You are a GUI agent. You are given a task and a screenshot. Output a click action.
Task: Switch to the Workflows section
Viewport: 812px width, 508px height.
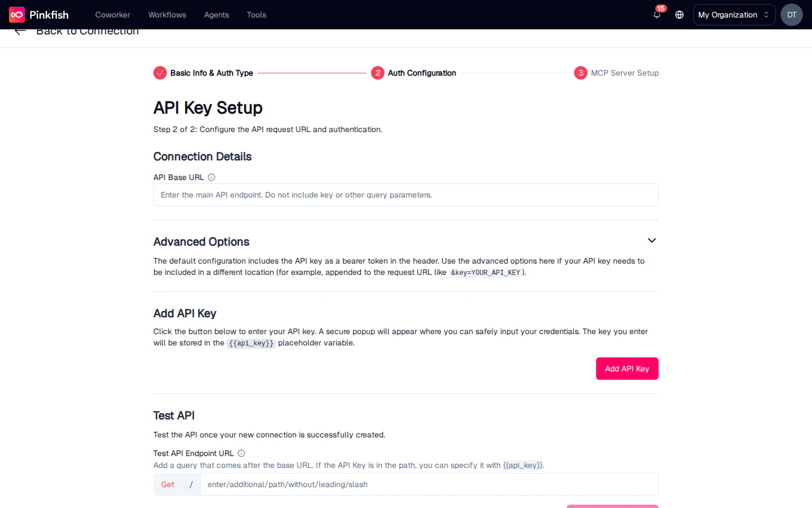167,15
